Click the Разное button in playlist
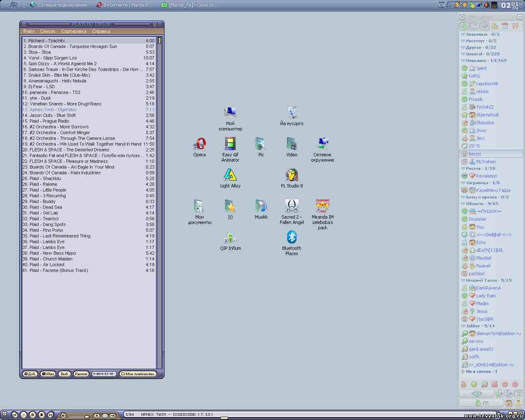 [x=81, y=374]
